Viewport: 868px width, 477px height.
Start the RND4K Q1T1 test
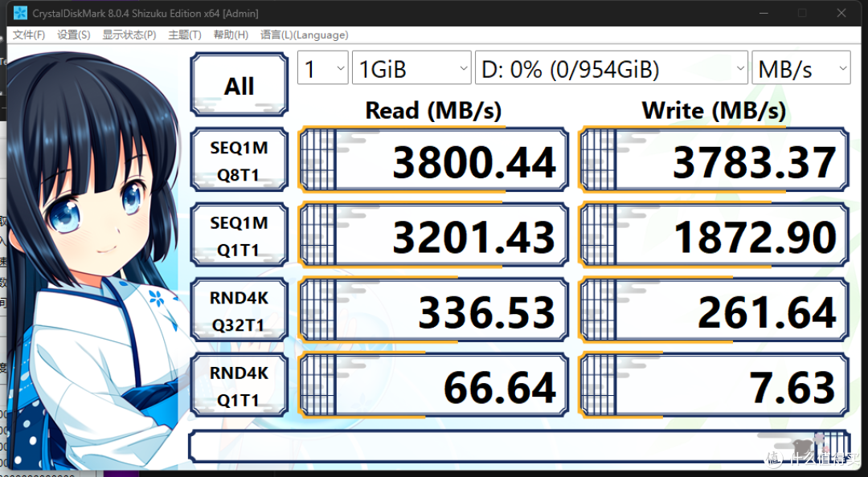[x=240, y=385]
